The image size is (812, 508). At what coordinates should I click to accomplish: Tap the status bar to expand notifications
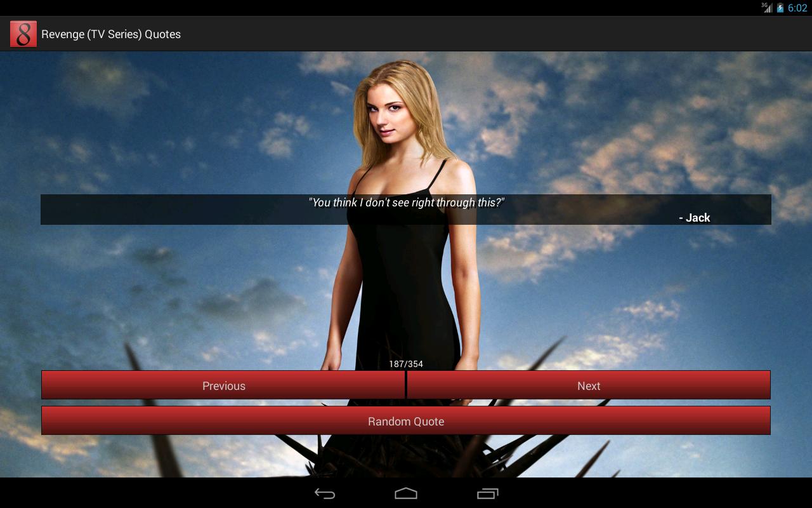381,7
